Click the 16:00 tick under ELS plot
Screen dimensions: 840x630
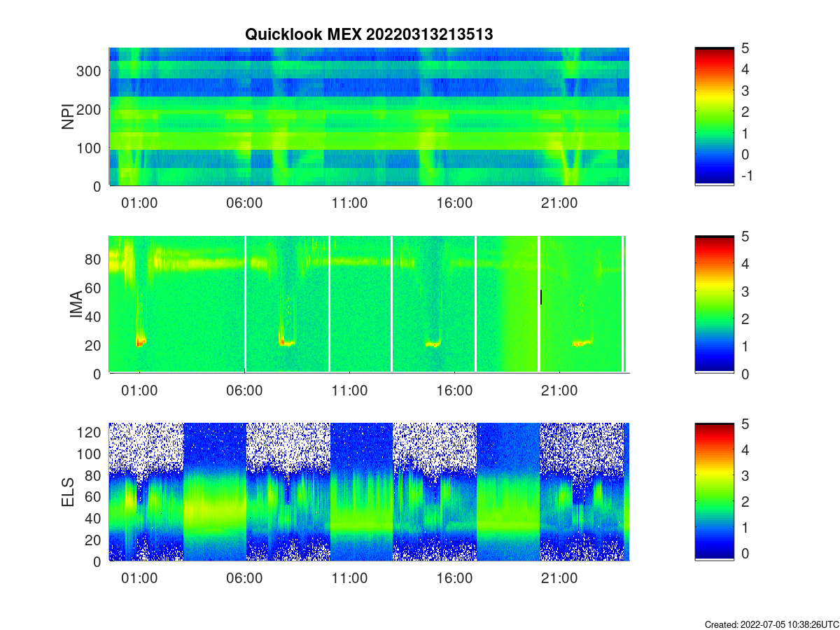click(x=455, y=578)
